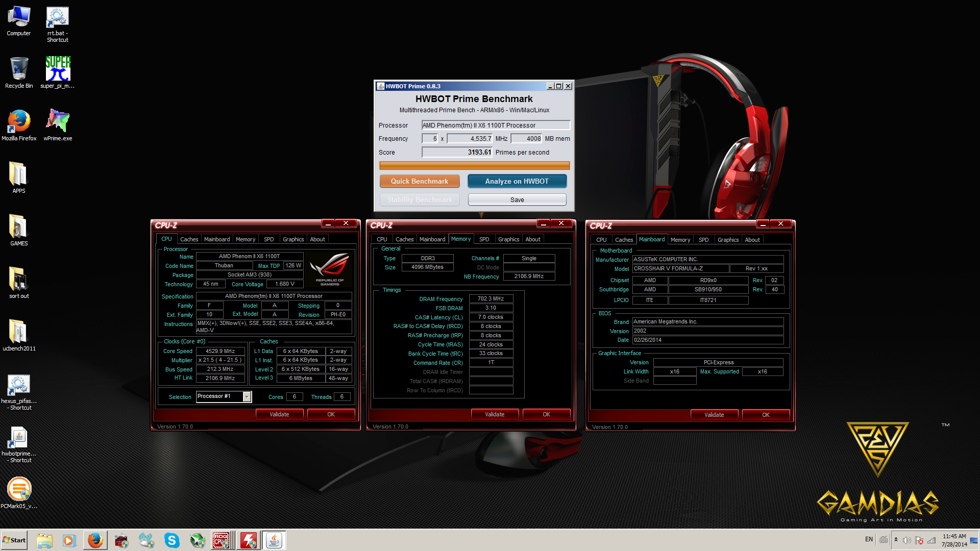This screenshot has width=980, height=551.
Task: Switch to ROG CPU-Z taskbar button
Action: click(223, 540)
